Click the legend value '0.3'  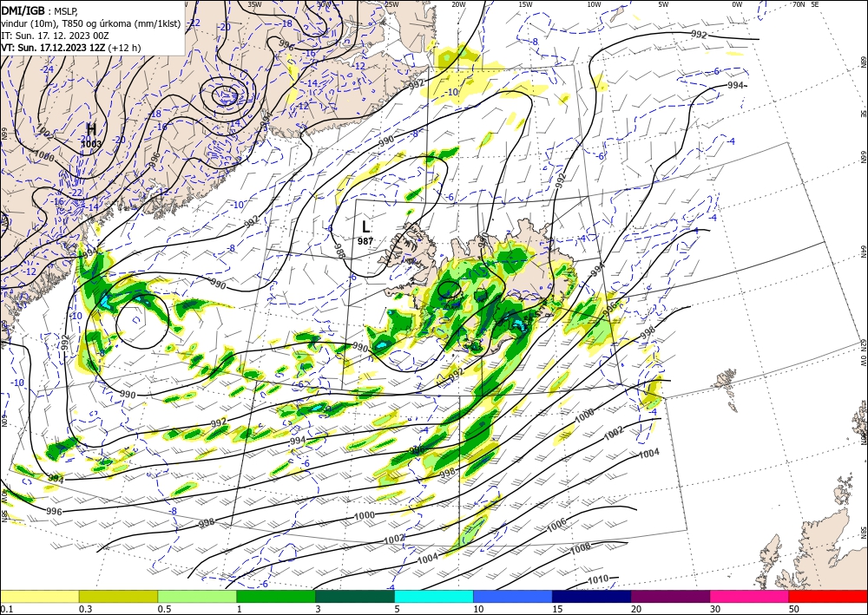click(85, 609)
